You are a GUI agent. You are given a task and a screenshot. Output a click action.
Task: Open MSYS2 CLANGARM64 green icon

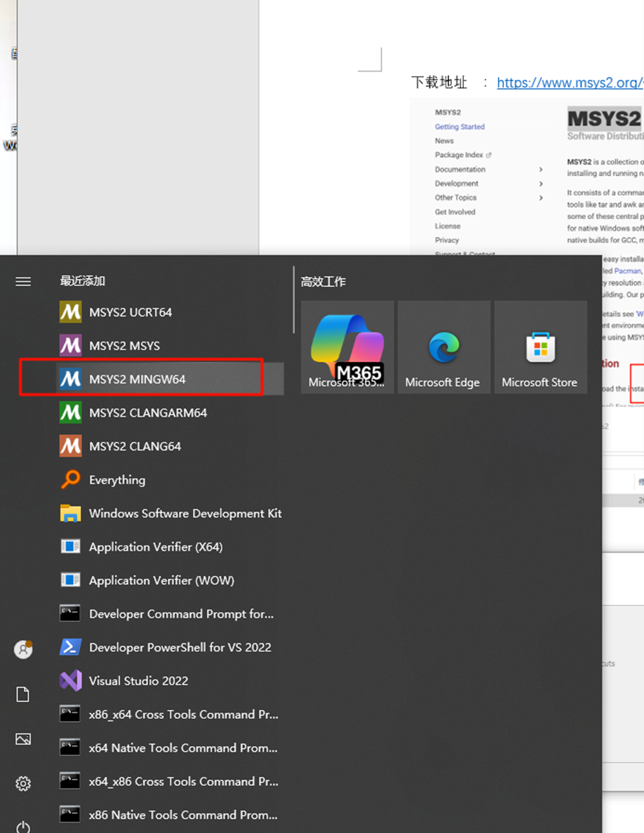[71, 412]
